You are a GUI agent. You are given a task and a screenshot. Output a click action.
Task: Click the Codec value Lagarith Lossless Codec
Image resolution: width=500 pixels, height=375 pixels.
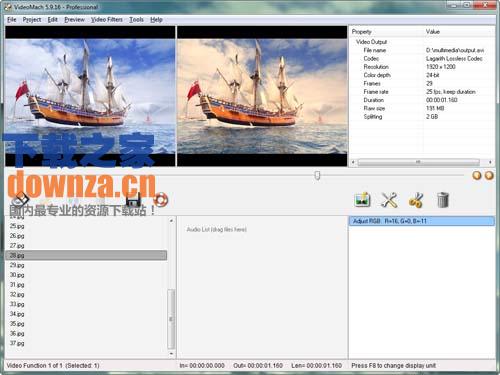[454, 59]
